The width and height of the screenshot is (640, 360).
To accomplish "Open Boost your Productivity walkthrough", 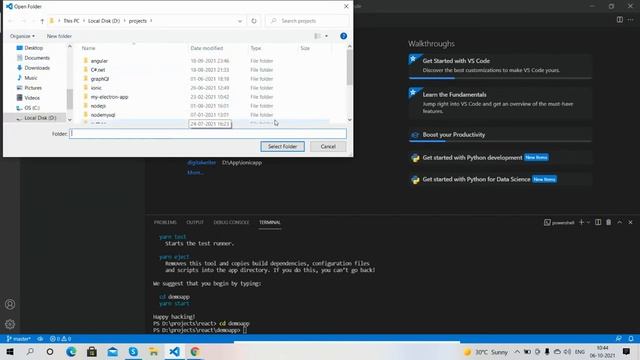I will (x=500, y=135).
